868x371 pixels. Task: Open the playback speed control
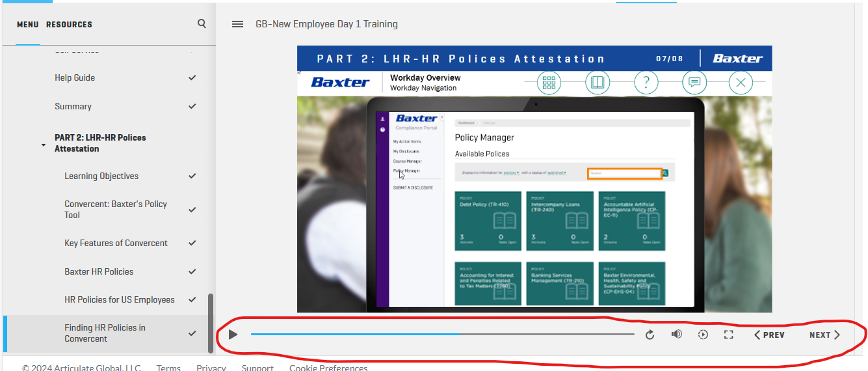coord(703,335)
